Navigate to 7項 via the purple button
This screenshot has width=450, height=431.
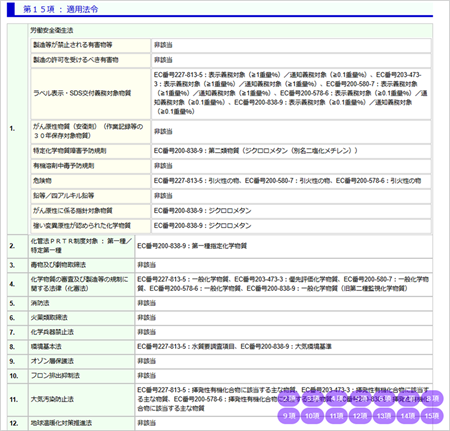point(408,399)
